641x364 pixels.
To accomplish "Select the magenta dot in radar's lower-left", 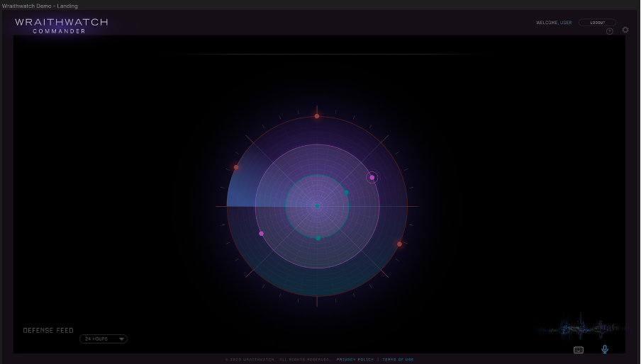I will 262,234.
